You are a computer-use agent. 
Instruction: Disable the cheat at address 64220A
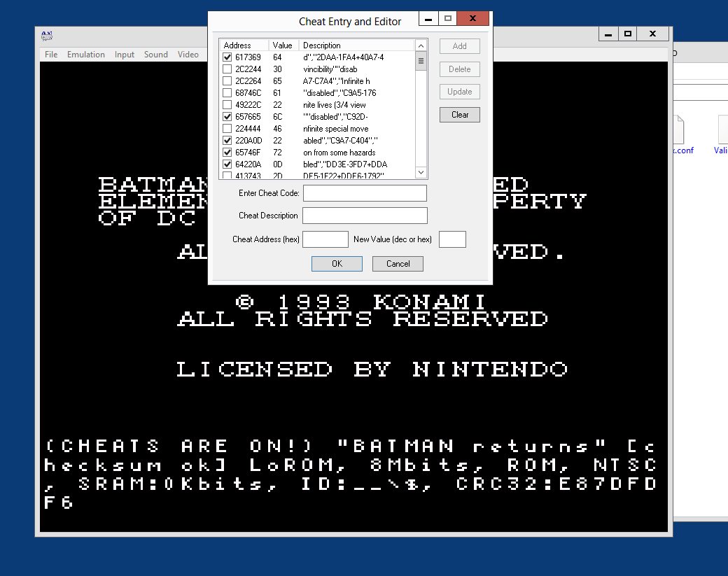pos(227,164)
